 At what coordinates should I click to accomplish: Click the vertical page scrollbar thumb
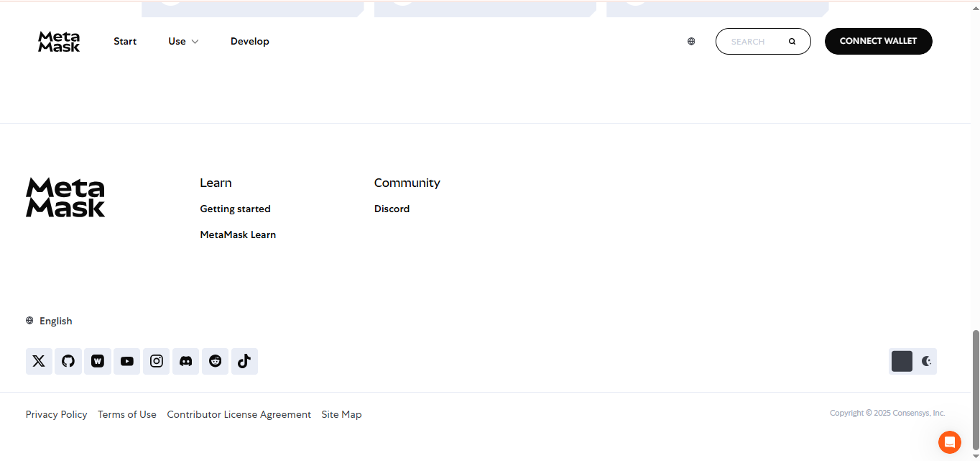[x=975, y=390]
